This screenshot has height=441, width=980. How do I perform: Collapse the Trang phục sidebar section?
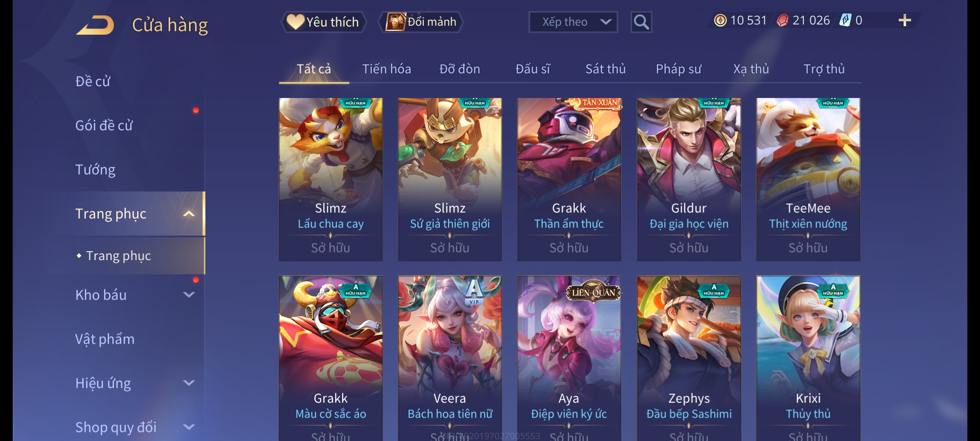189,214
